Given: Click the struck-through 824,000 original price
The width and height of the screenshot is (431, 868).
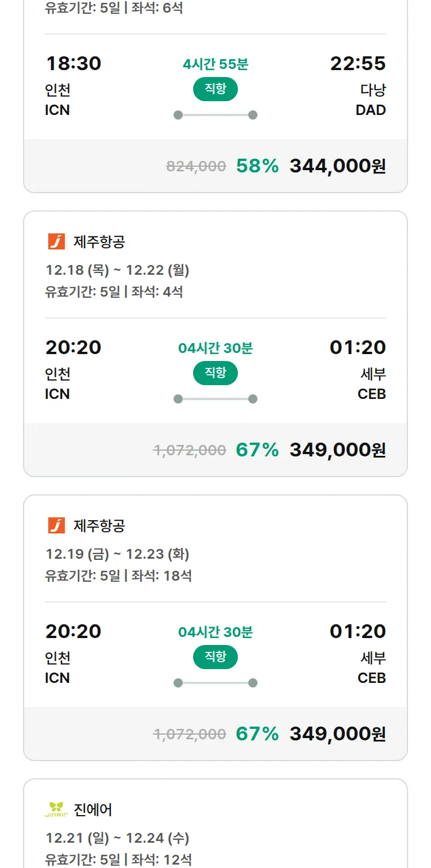Looking at the screenshot, I should [196, 167].
